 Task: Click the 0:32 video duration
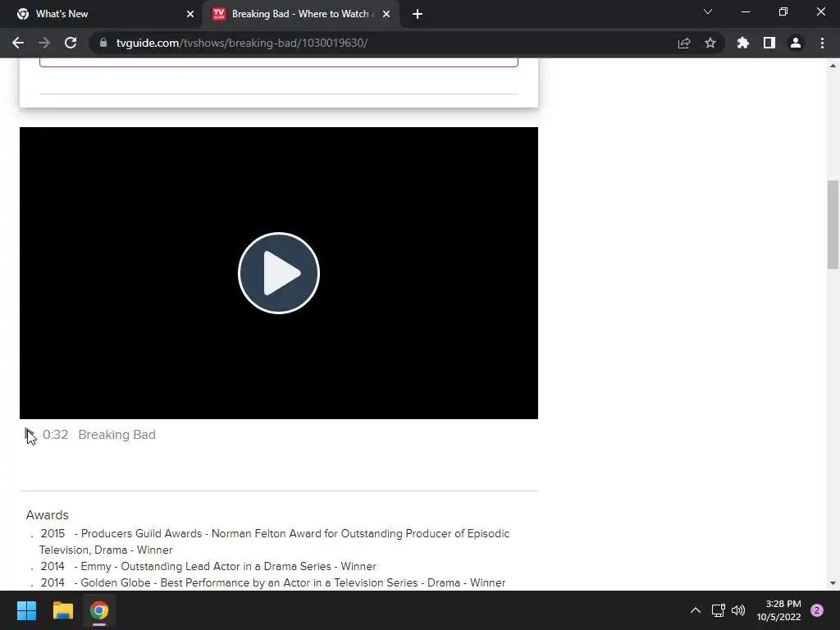point(55,435)
